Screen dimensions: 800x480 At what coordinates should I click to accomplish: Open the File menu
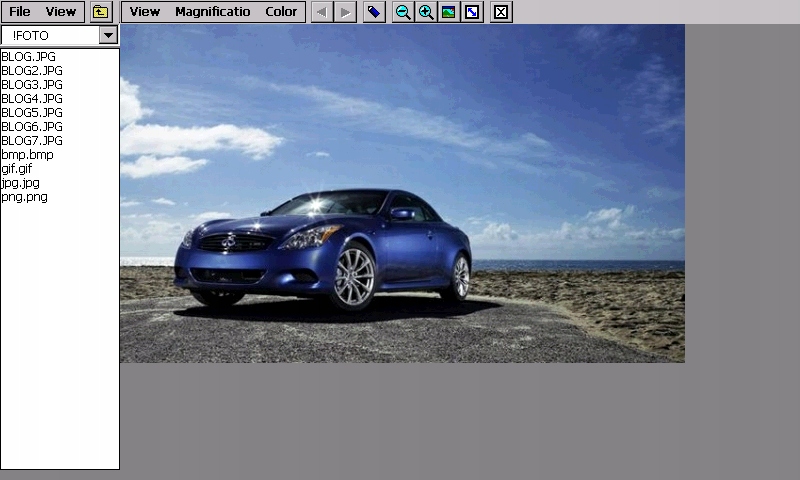click(x=20, y=12)
